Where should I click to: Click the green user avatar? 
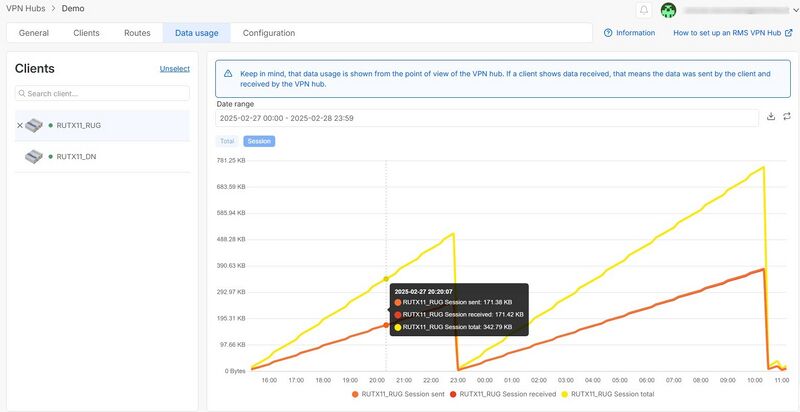(x=668, y=10)
